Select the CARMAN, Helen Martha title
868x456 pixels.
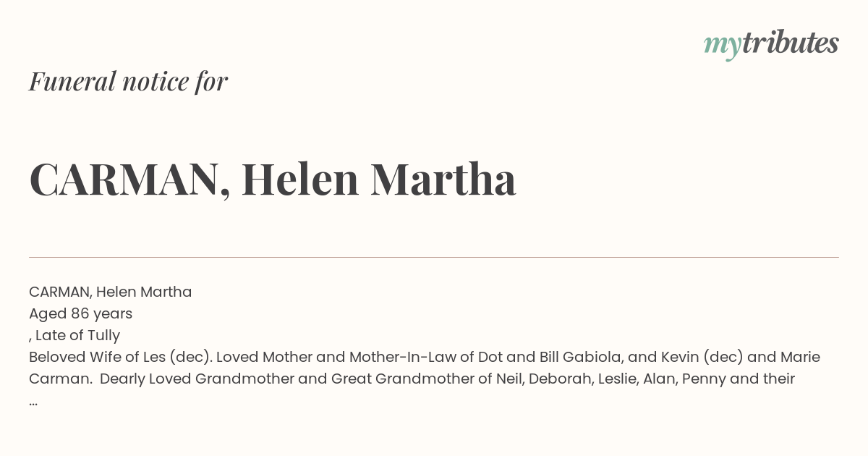tap(273, 180)
